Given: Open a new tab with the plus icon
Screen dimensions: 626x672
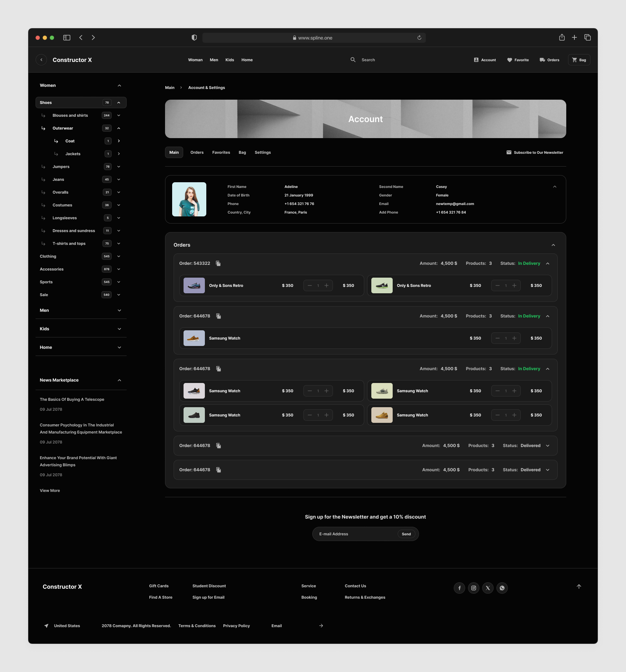Looking at the screenshot, I should pos(574,37).
